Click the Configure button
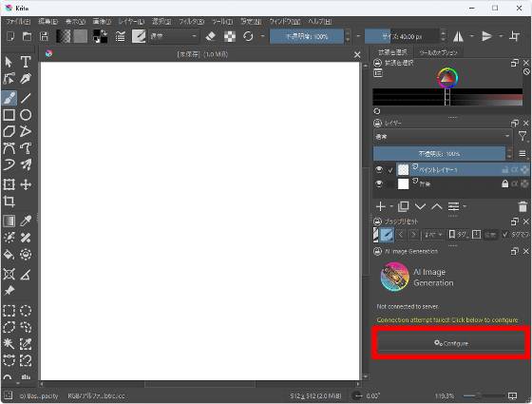 [x=451, y=343]
